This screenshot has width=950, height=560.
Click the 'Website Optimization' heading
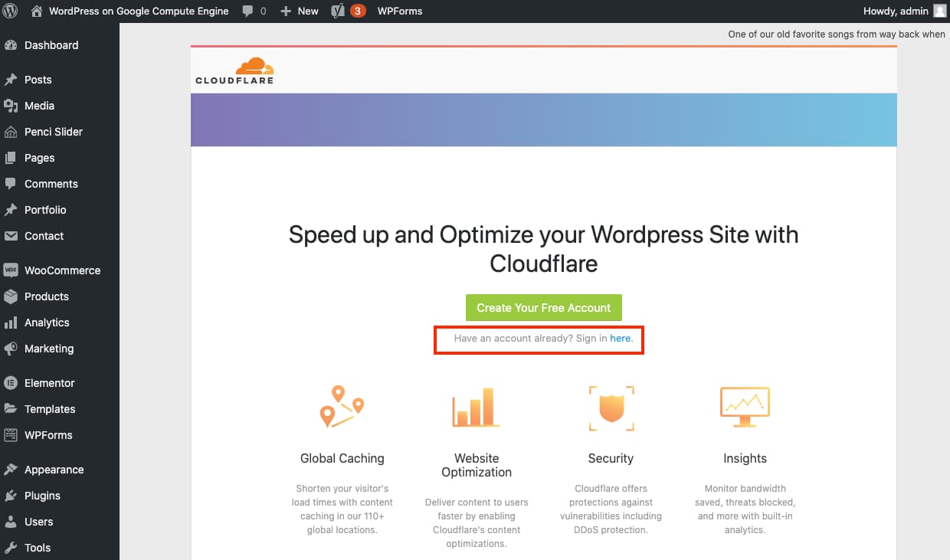(477, 465)
